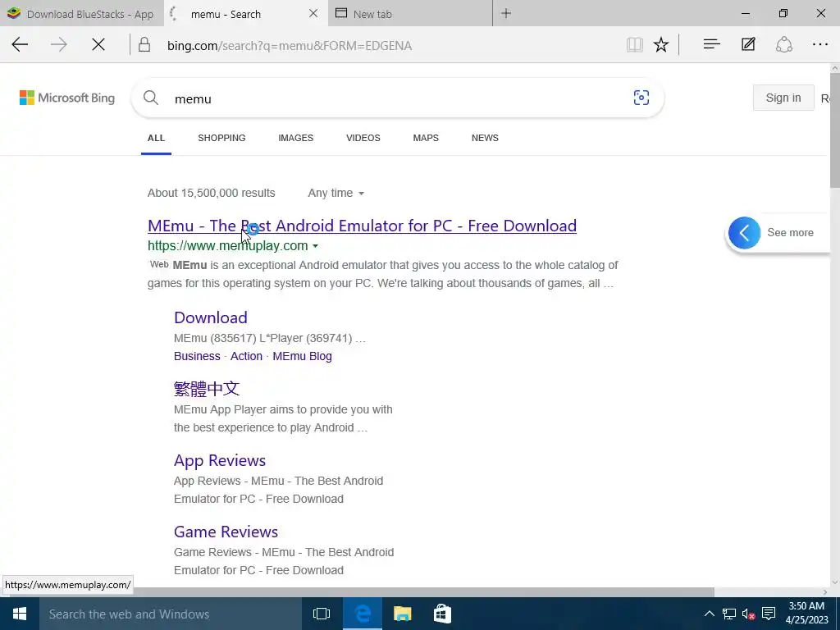Screen dimensions: 840x630
Task: Close the memu - Search tab
Action: pyautogui.click(x=313, y=13)
